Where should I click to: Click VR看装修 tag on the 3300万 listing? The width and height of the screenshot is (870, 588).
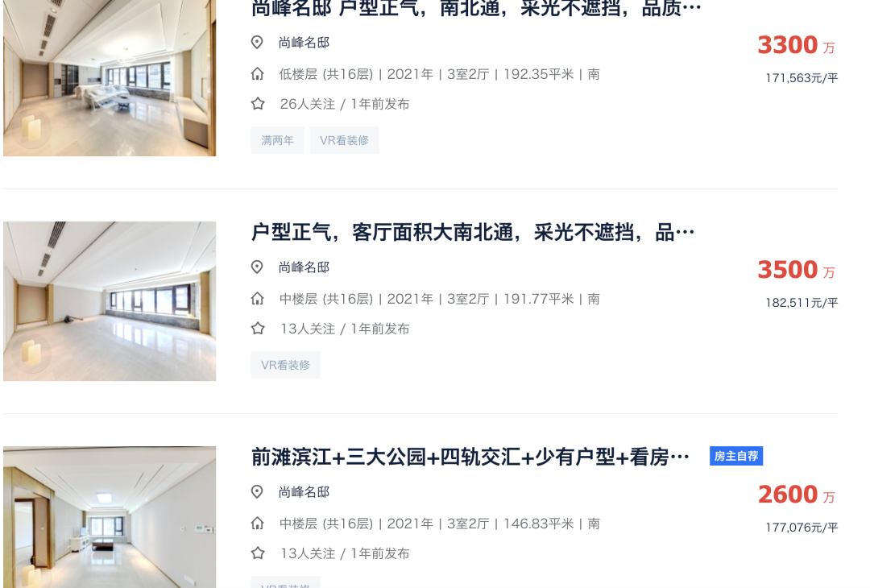(x=344, y=140)
